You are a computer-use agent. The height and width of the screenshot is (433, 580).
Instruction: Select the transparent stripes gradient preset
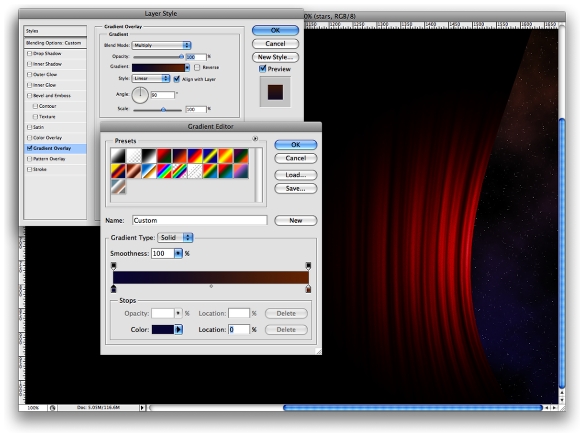pos(195,171)
